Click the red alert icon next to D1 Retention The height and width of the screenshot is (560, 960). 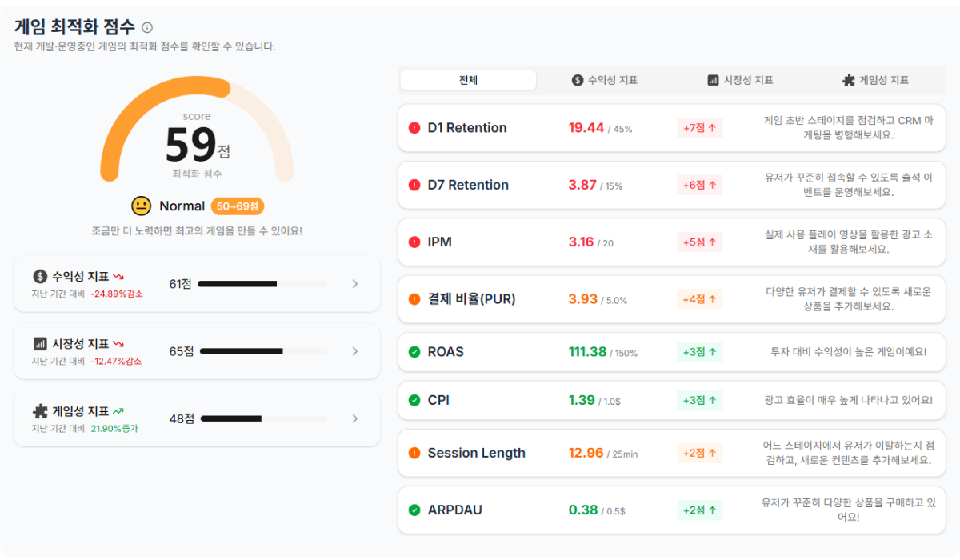coord(414,127)
